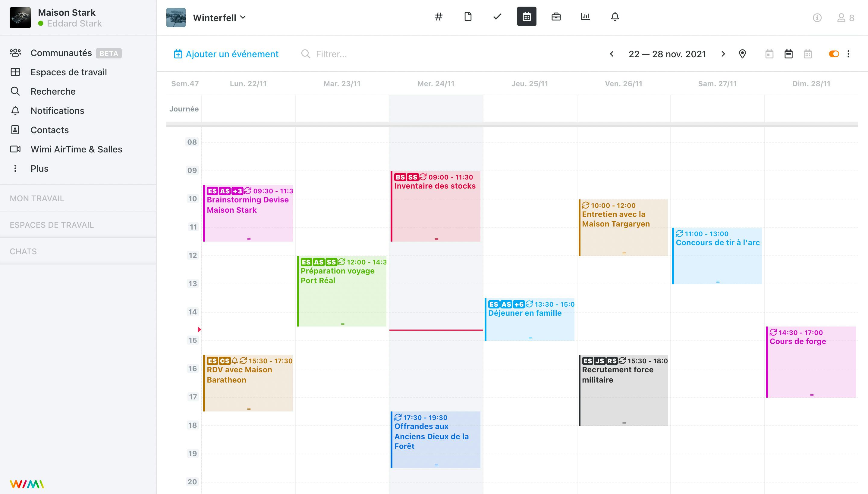The width and height of the screenshot is (868, 494).
Task: Open Espaces de travail in sidebar
Action: [x=69, y=72]
